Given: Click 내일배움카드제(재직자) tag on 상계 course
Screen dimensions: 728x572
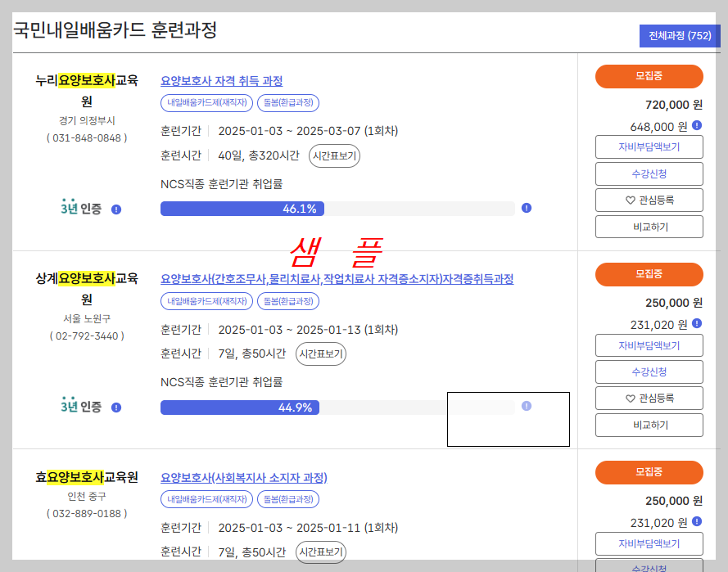Looking at the screenshot, I should point(206,301).
